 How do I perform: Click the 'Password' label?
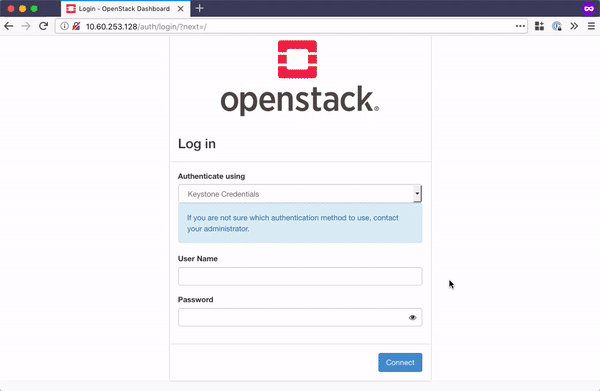pyautogui.click(x=196, y=300)
